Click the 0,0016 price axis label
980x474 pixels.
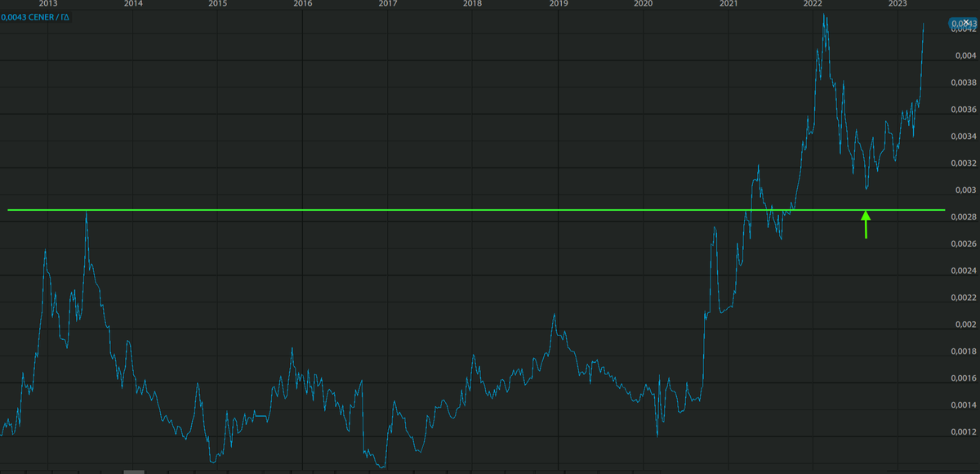click(x=965, y=378)
